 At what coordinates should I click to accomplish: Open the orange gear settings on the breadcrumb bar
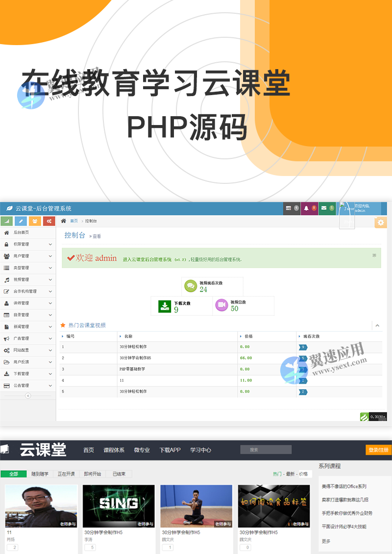(x=381, y=222)
